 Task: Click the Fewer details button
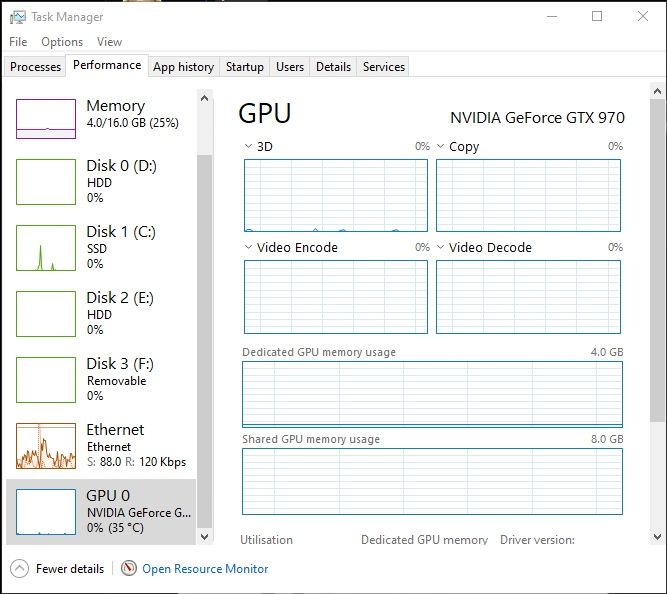pyautogui.click(x=69, y=568)
